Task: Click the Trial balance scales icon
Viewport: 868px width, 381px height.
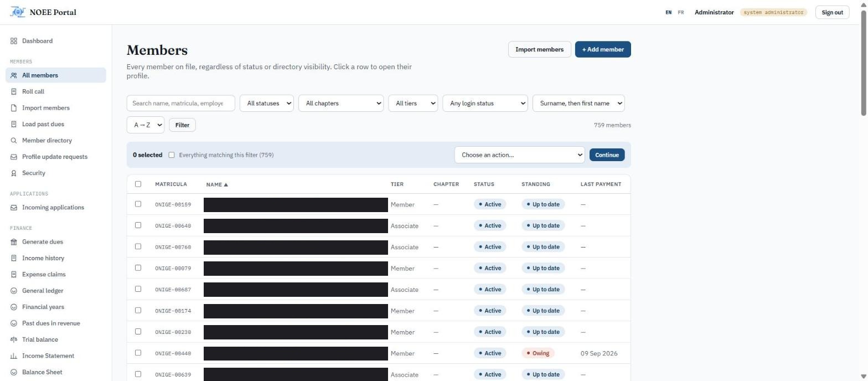Action: (x=14, y=339)
